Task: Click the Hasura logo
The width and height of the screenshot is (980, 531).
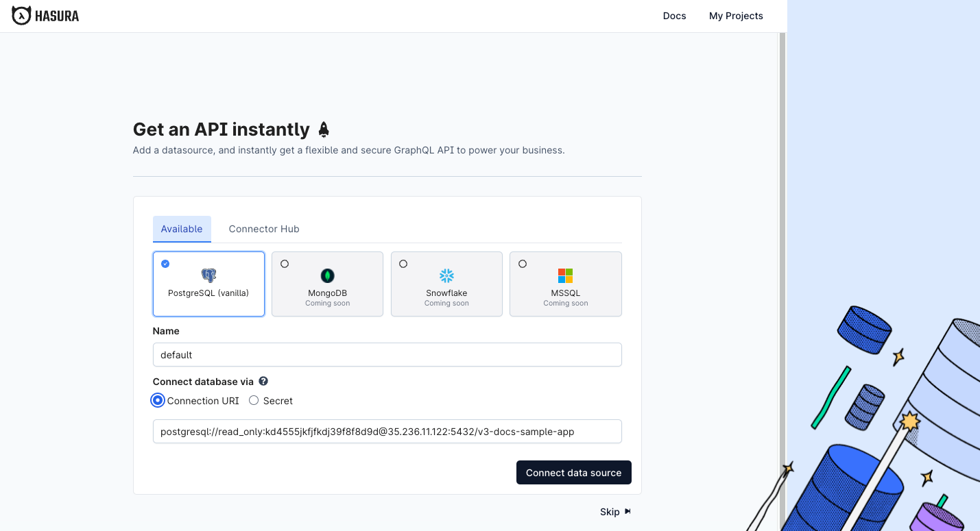Action: click(x=45, y=15)
